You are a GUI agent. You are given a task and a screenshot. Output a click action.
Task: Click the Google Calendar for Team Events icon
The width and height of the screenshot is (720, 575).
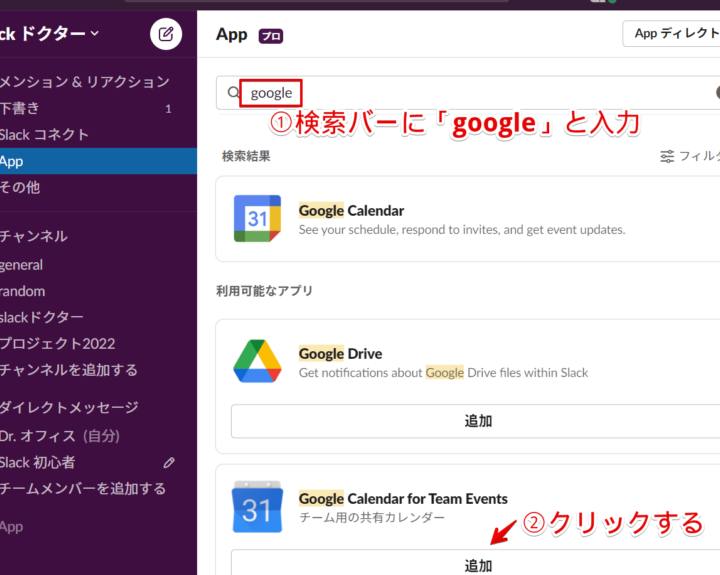pyautogui.click(x=257, y=507)
